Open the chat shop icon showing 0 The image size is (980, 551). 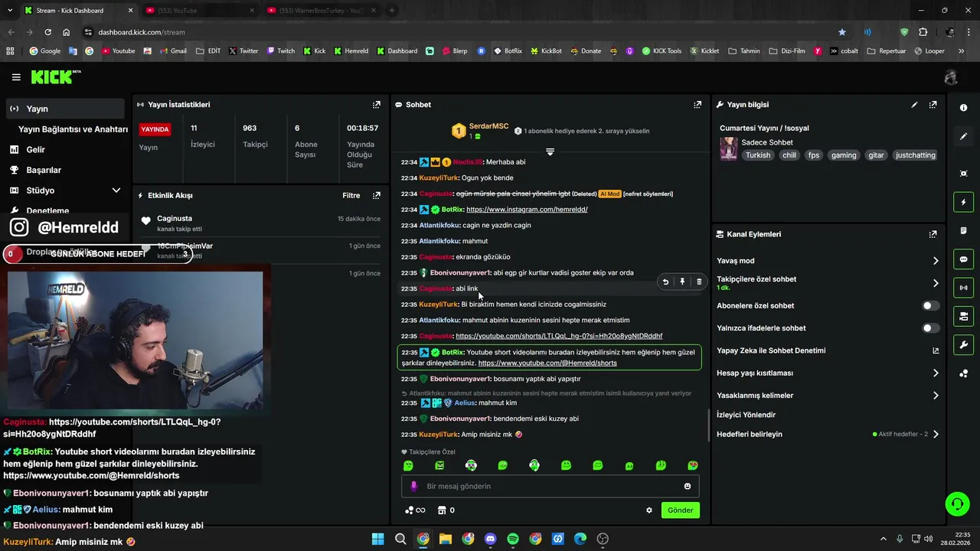[446, 510]
